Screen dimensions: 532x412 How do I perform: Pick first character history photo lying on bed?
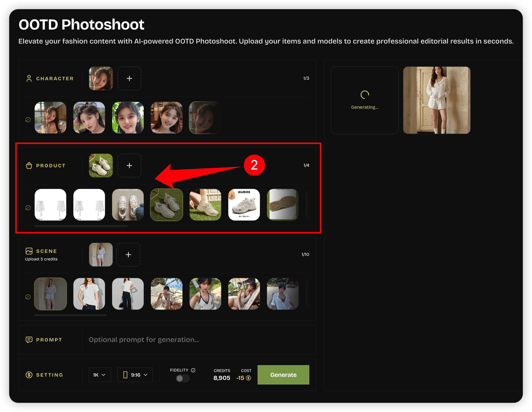[50, 118]
